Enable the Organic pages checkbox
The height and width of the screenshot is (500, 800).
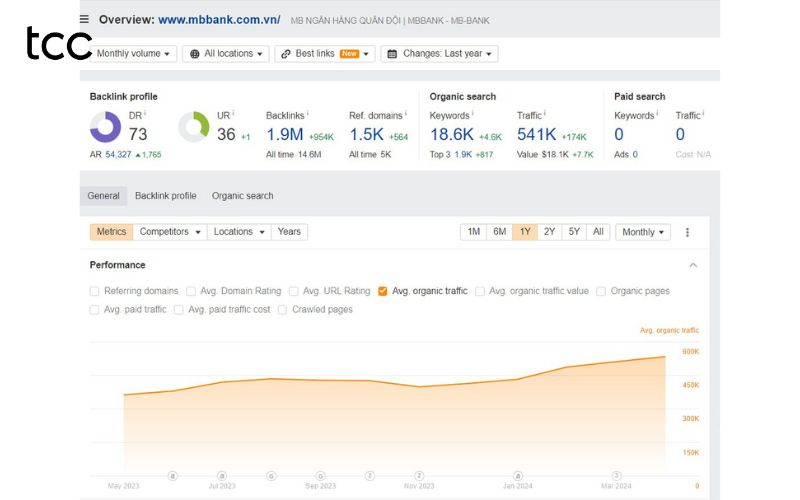tap(601, 291)
